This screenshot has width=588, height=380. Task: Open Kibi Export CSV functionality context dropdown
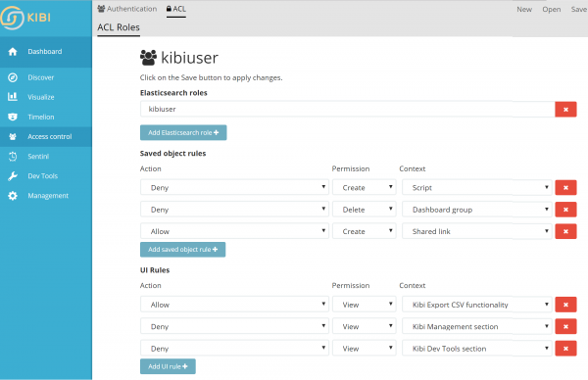pos(476,305)
